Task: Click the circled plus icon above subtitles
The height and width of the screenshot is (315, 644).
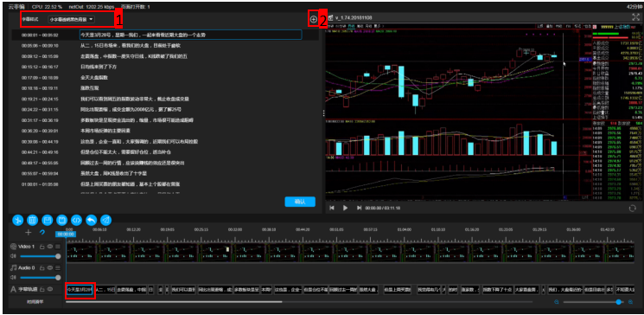Action: [314, 19]
